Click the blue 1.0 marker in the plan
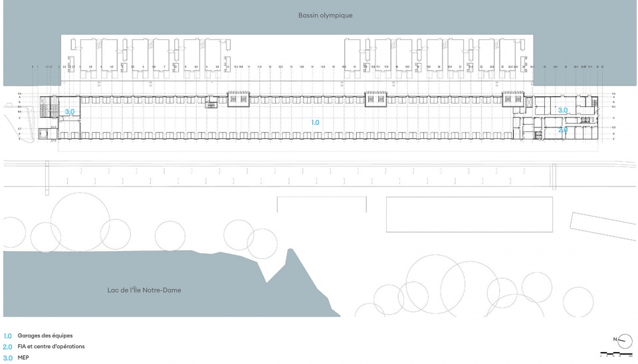The image size is (638, 364). click(316, 123)
